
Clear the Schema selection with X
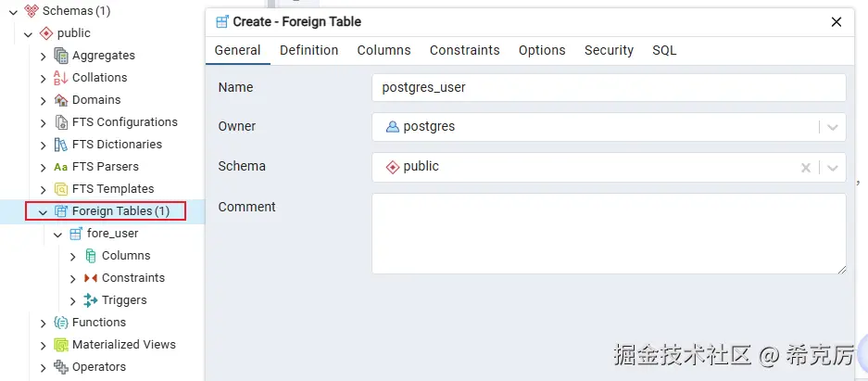(806, 167)
